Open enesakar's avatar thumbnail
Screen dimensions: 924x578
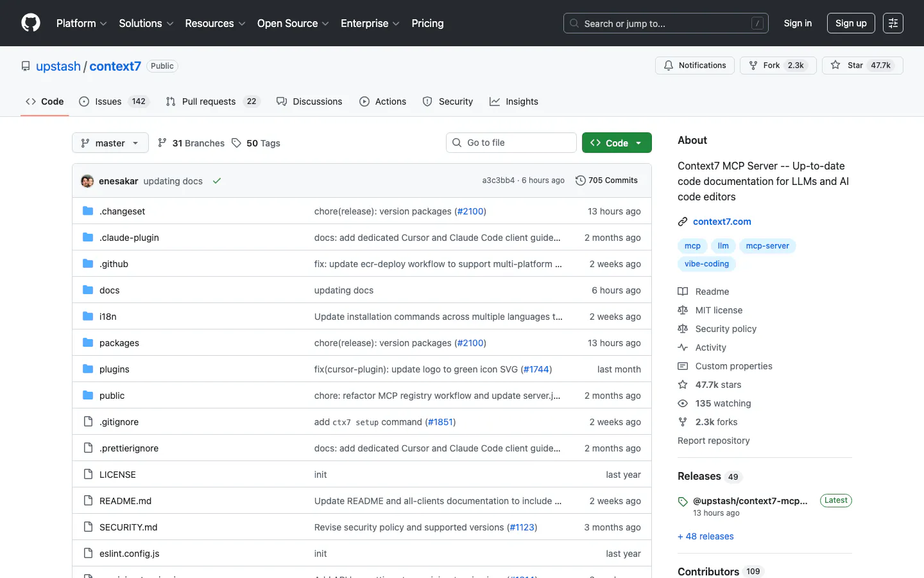(87, 181)
